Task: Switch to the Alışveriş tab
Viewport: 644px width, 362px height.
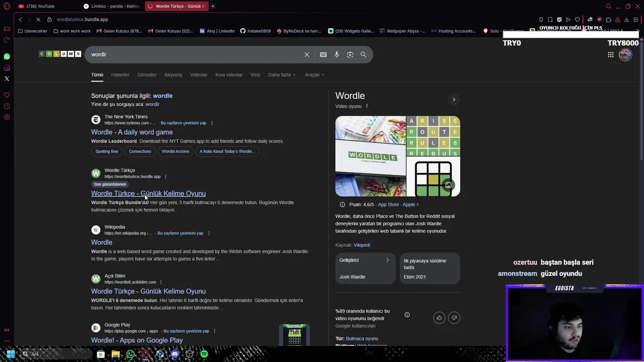Action: pos(173,75)
